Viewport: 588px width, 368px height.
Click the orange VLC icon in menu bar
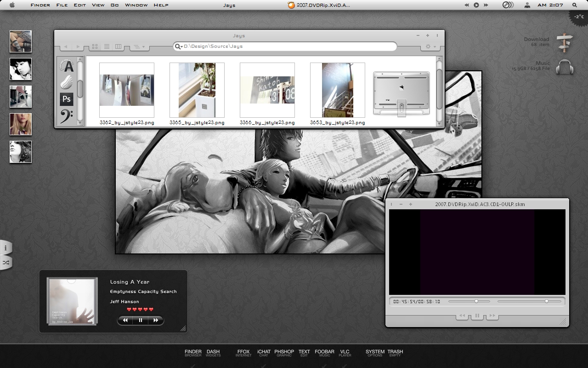click(x=291, y=5)
